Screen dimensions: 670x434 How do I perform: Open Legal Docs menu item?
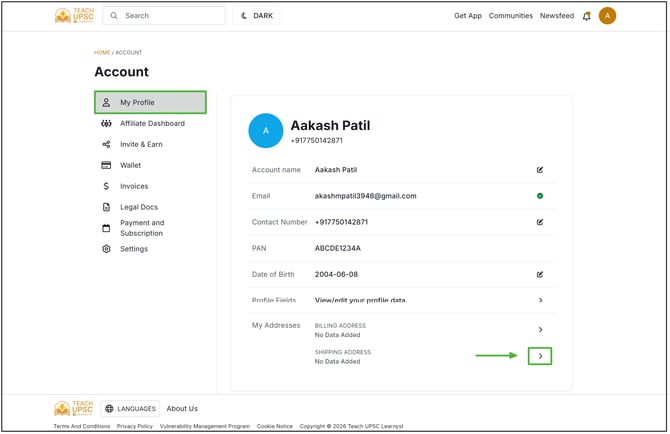click(x=151, y=208)
